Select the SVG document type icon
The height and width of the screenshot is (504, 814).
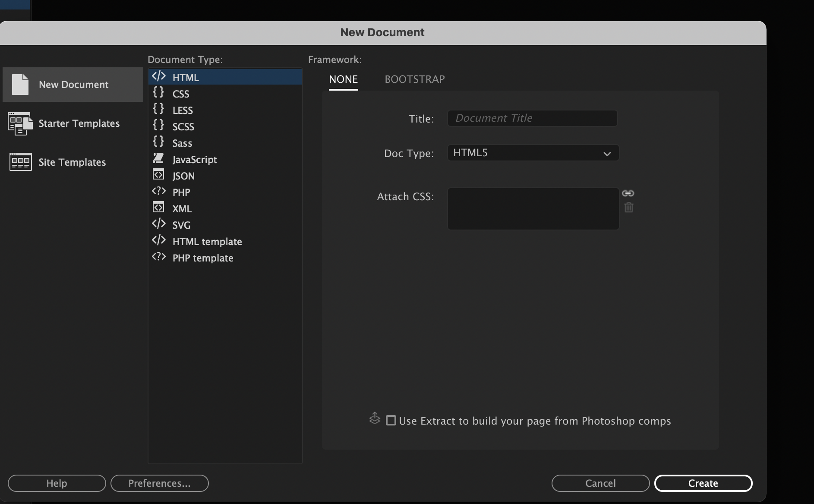tap(159, 224)
